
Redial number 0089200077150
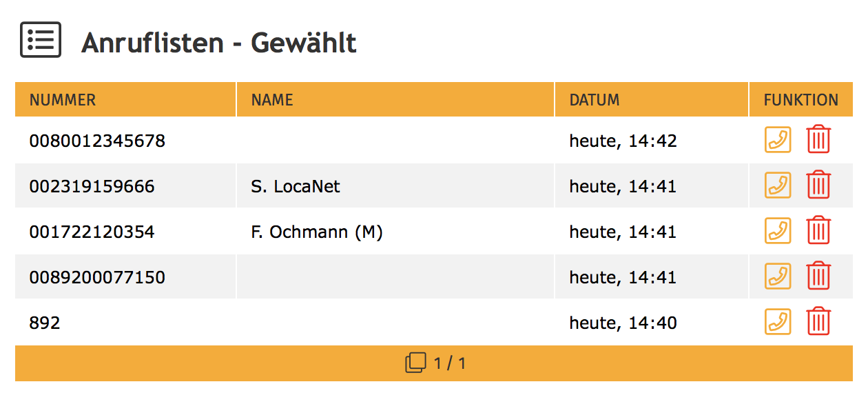(x=778, y=276)
